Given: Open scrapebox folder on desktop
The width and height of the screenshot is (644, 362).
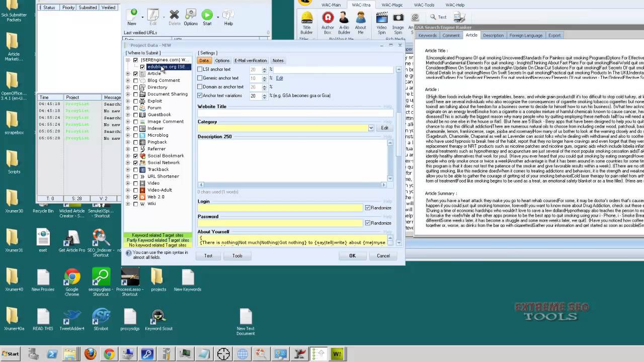Looking at the screenshot, I should [14, 123].
